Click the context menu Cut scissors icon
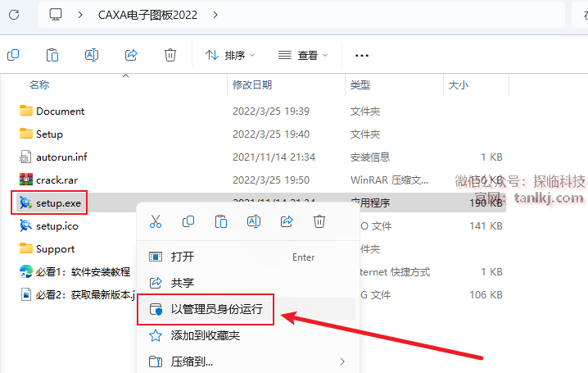The width and height of the screenshot is (588, 373). tap(156, 221)
